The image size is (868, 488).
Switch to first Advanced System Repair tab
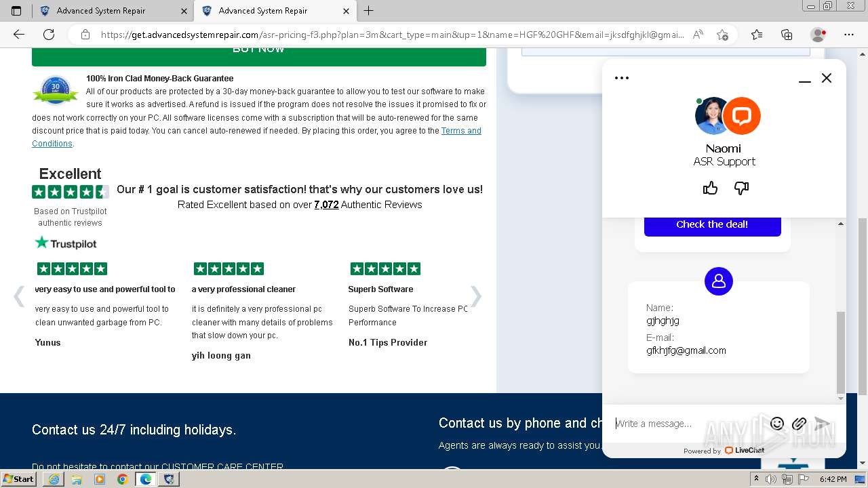[x=112, y=11]
